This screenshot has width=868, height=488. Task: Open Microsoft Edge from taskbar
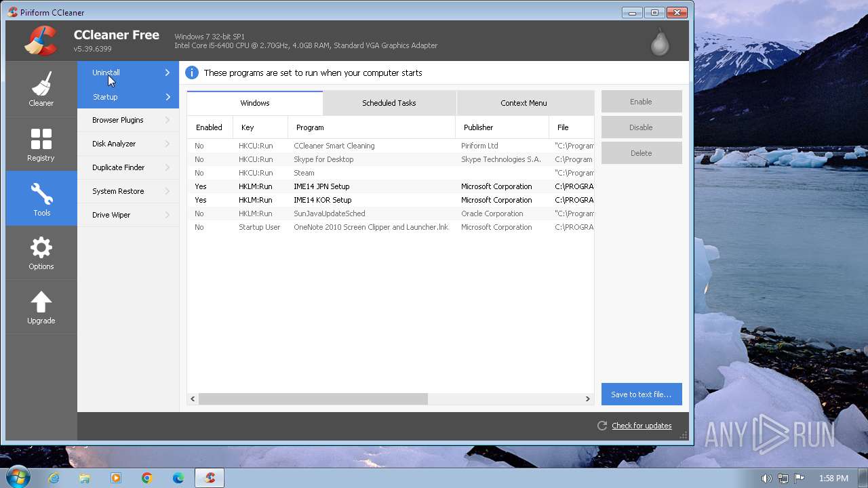pos(178,478)
